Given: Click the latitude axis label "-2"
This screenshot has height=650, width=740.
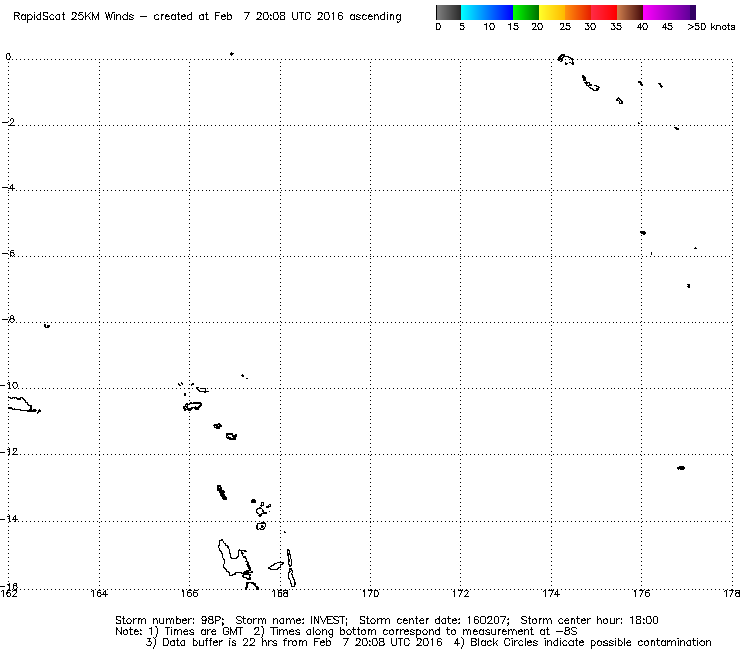Looking at the screenshot, I should (8, 122).
